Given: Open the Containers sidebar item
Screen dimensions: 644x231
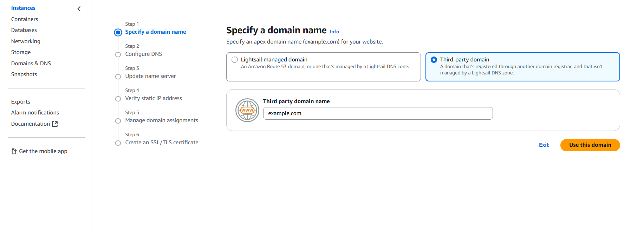Looking at the screenshot, I should tap(25, 19).
